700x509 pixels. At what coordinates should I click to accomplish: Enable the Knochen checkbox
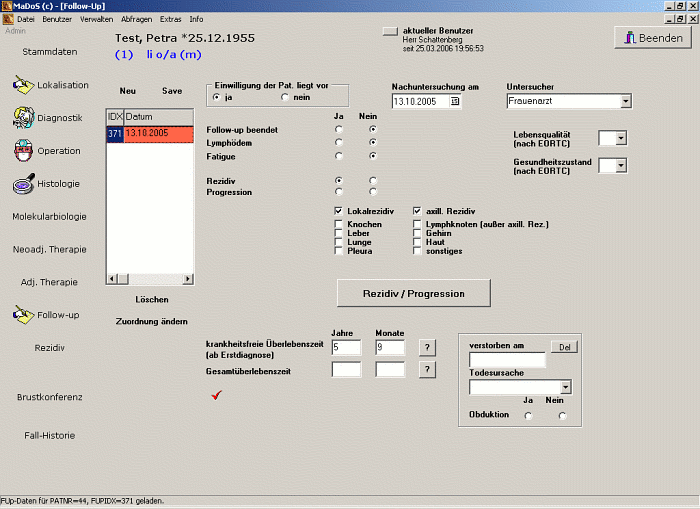(340, 225)
